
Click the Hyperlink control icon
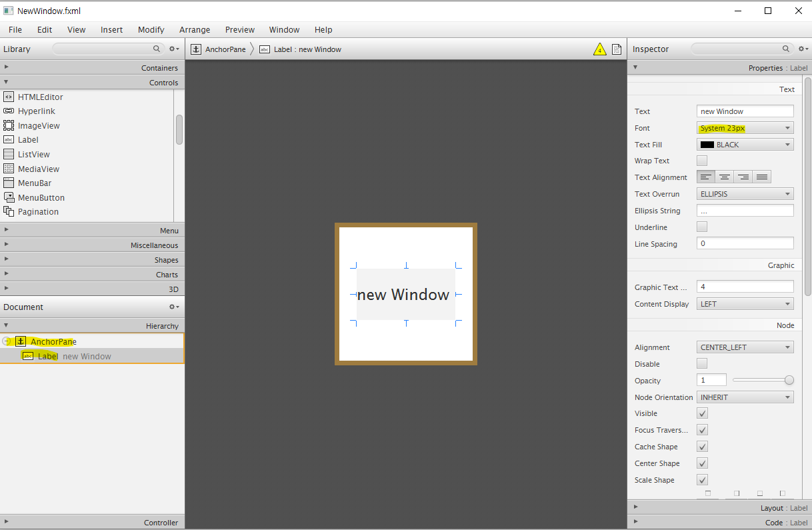9,111
